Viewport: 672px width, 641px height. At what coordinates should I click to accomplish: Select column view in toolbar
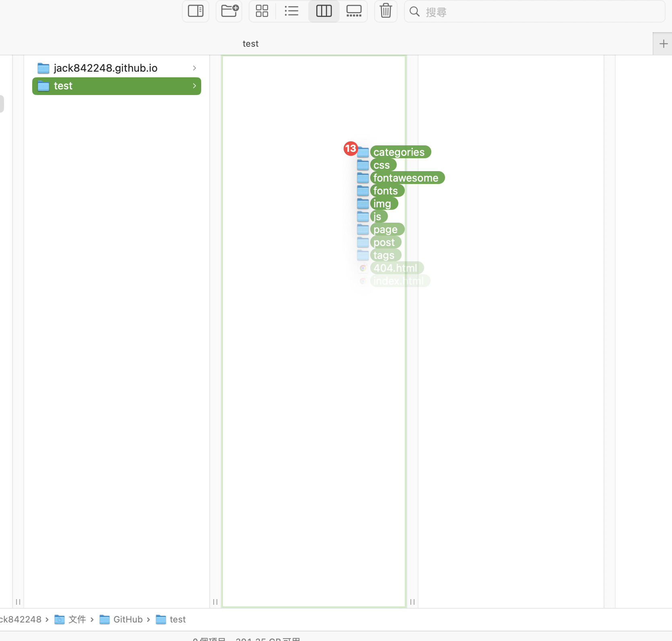tap(324, 11)
